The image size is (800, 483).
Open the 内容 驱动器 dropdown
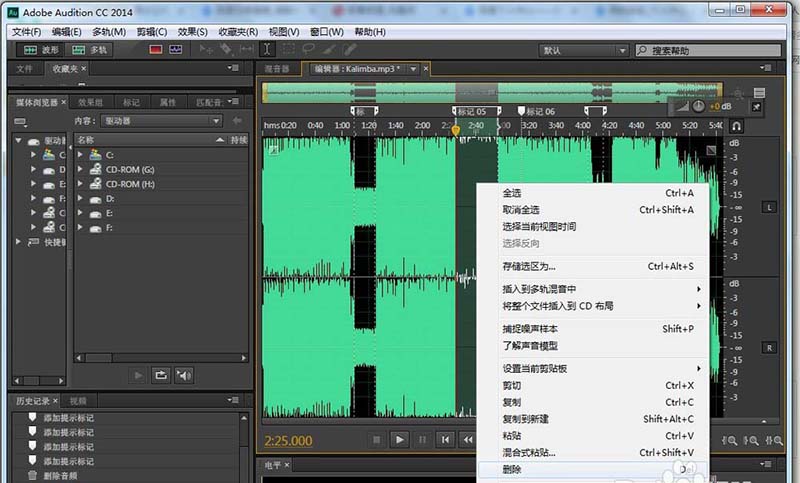point(162,121)
